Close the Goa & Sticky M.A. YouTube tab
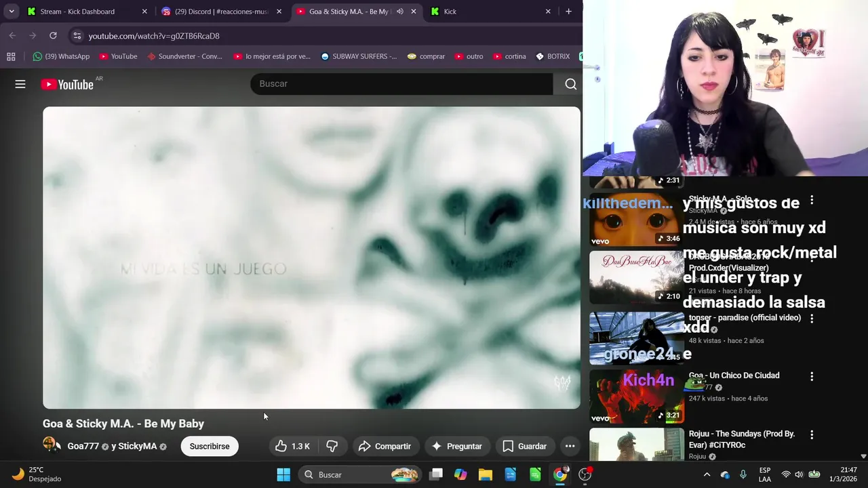Image resolution: width=868 pixels, height=488 pixels. (x=414, y=12)
